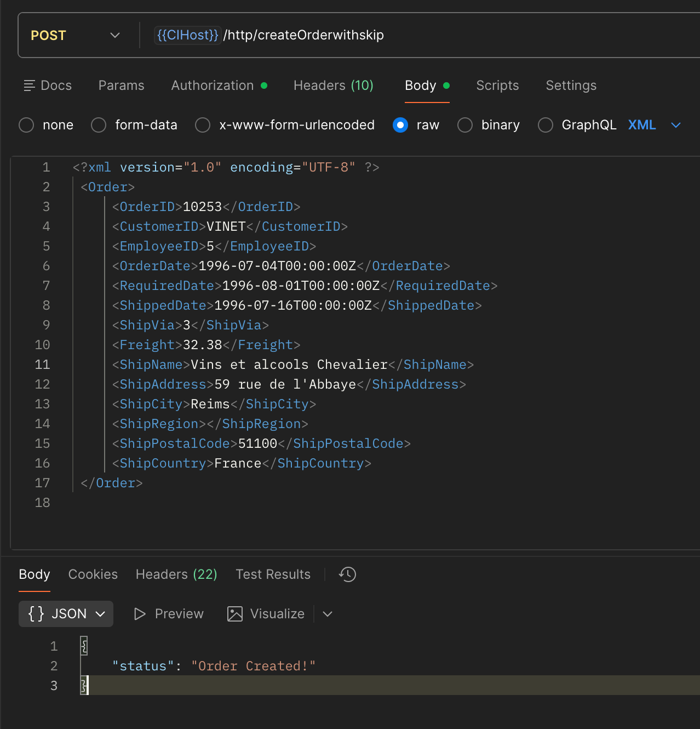Select x-www-form-urlencoded body type
The image size is (700, 729).
[x=202, y=125]
